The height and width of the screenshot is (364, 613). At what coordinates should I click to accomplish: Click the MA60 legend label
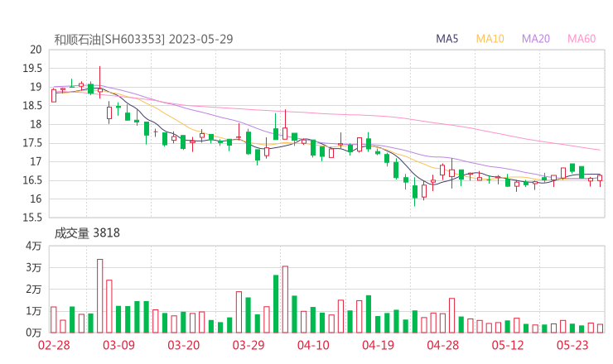[x=582, y=39]
